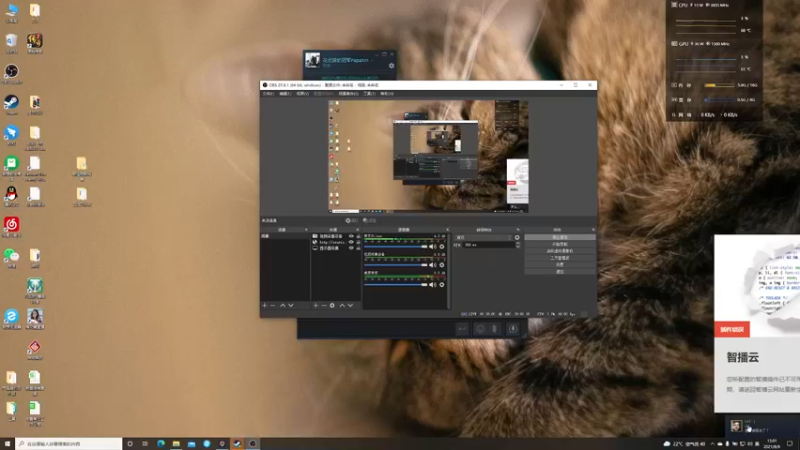
Task: Open the Windows Start button
Action: tap(7, 444)
